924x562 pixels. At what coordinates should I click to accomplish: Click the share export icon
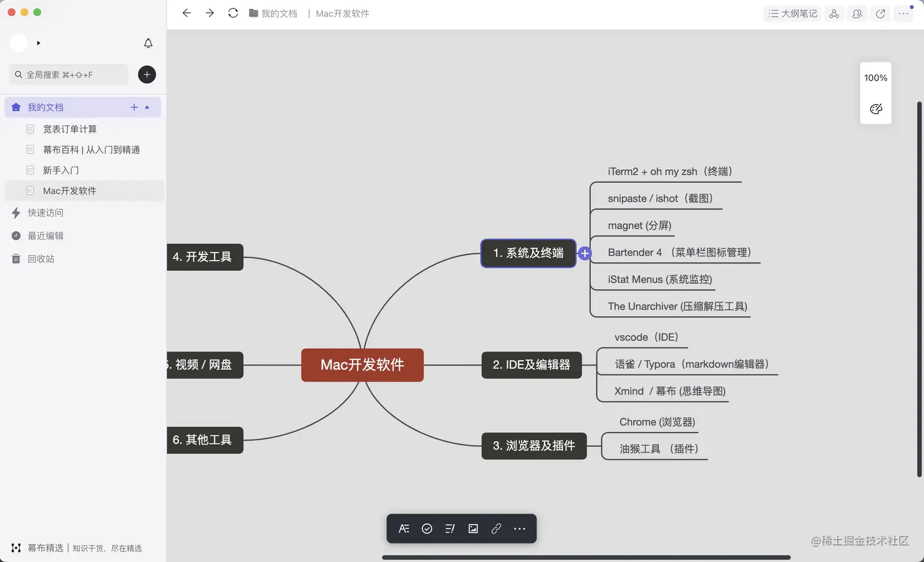(881, 13)
